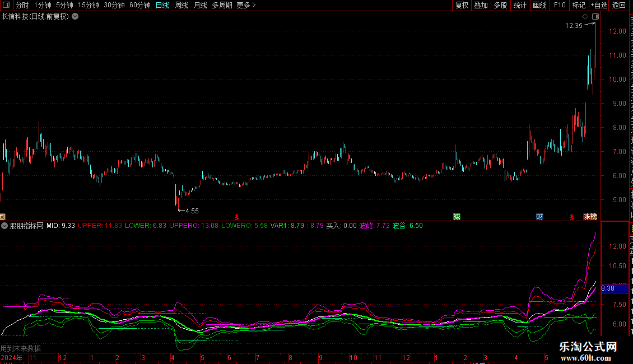Switch to 60分钟 period
The width and height of the screenshot is (633, 364).
pos(140,5)
